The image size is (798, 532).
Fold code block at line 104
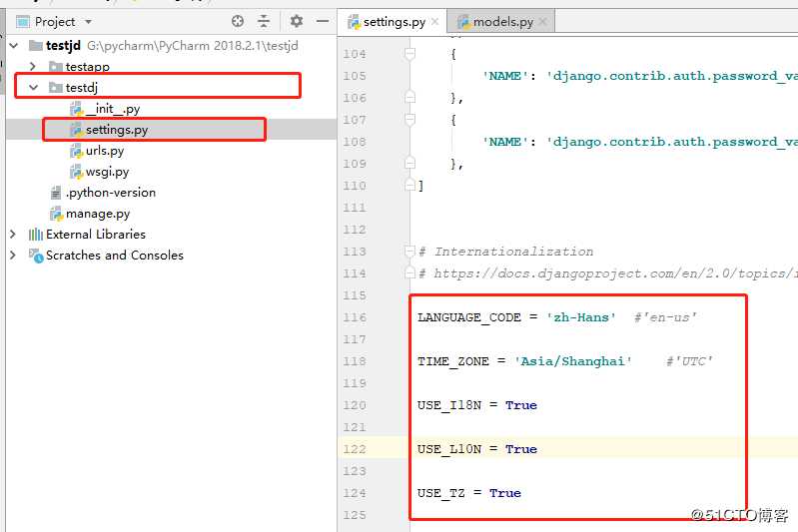410,53
